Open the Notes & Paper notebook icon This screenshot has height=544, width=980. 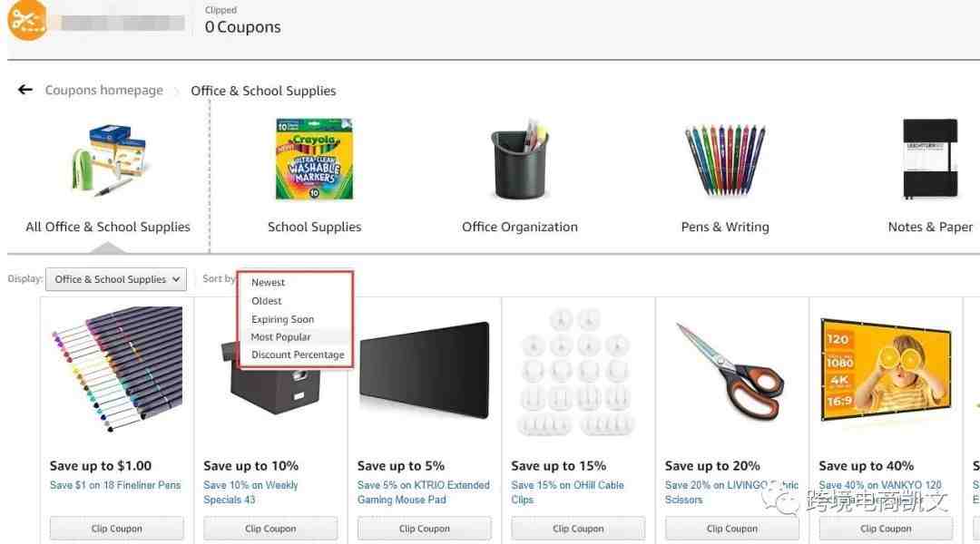[930, 160]
